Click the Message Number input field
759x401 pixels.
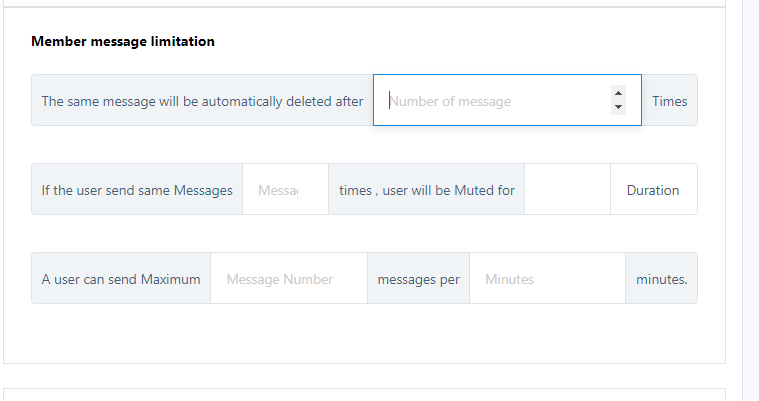point(288,279)
